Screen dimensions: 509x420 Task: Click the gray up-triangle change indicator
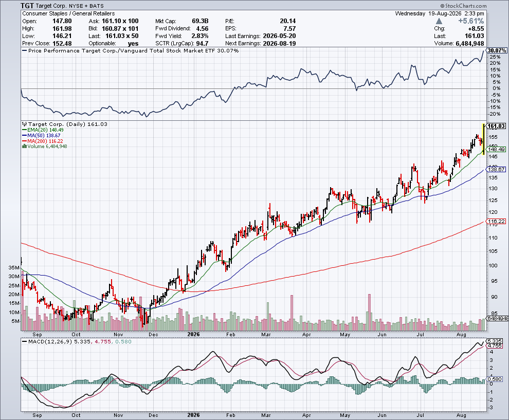click(x=439, y=21)
